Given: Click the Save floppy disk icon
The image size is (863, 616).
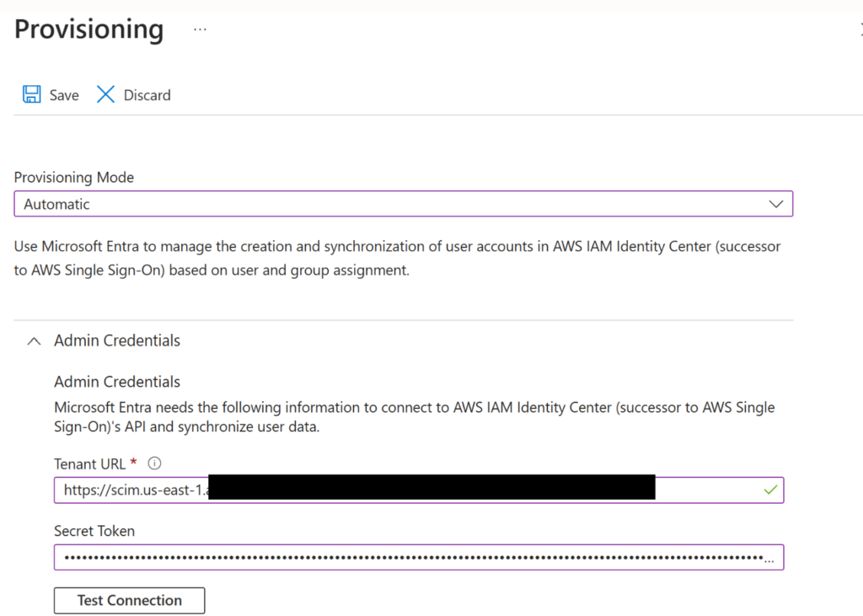Looking at the screenshot, I should click(x=31, y=94).
